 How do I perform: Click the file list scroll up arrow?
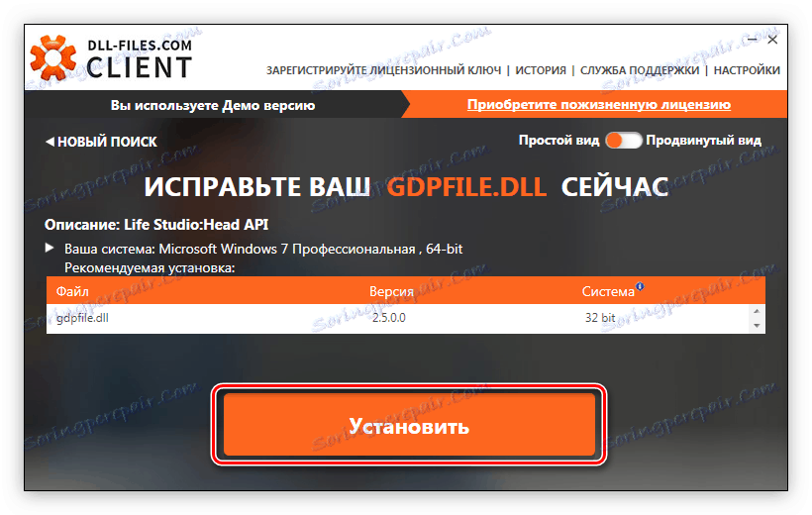click(757, 311)
